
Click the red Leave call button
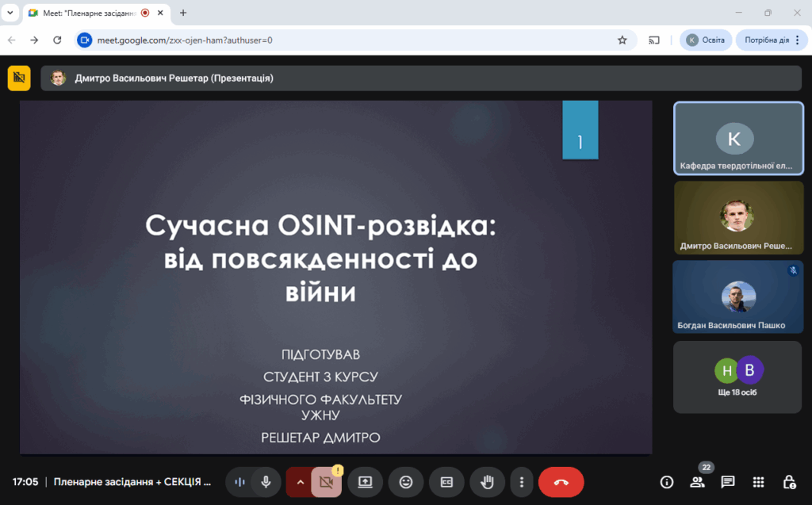point(561,482)
